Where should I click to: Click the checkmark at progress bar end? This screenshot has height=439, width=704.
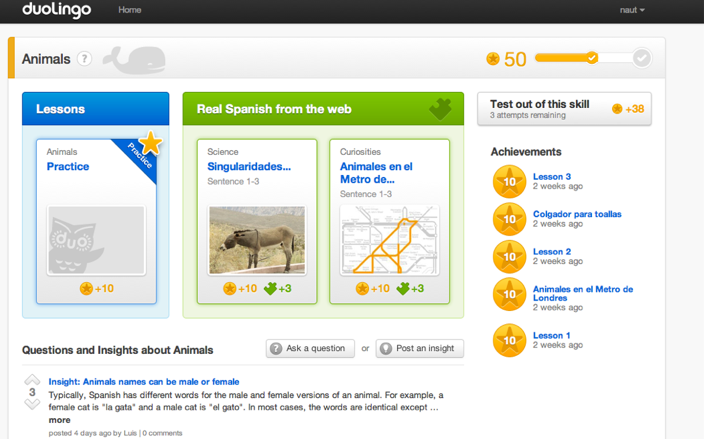point(641,59)
